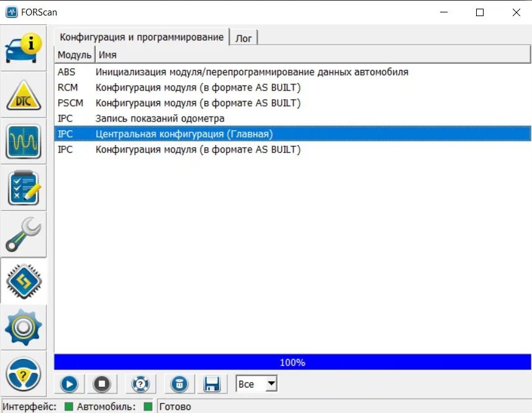Select the configuration and programming chip icon
This screenshot has height=413, width=532.
click(x=24, y=281)
